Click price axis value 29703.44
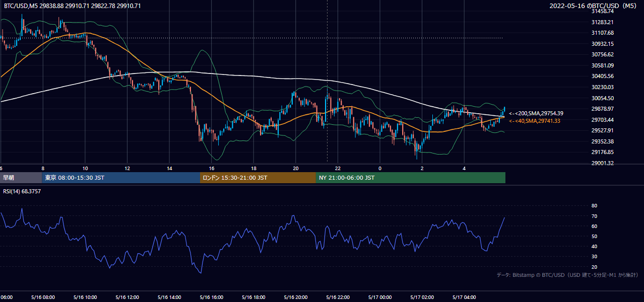The image size is (644, 302). click(x=603, y=120)
